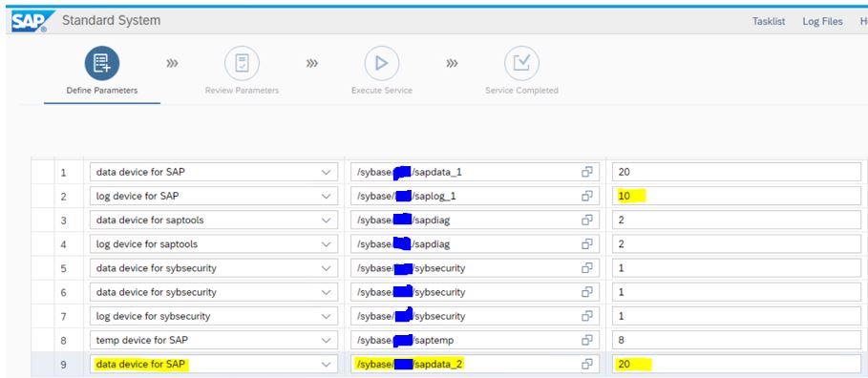The image size is (868, 378).
Task: Open value help for row 5 sybsecurity path
Action: (x=587, y=268)
